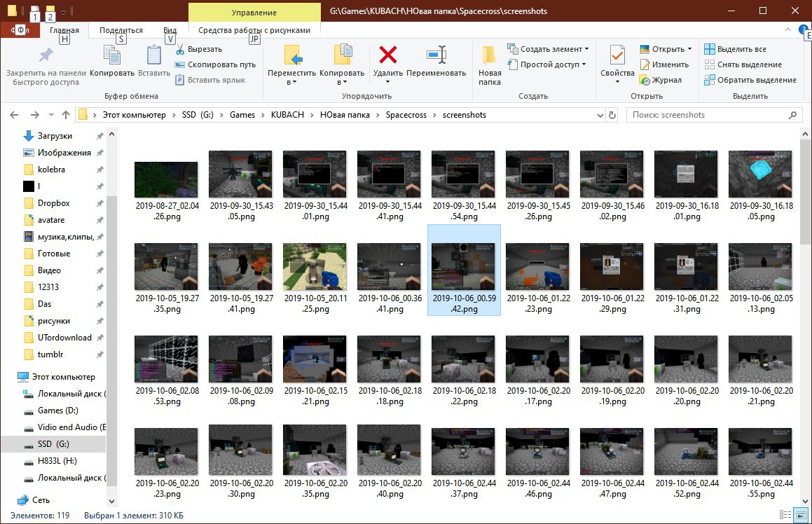The image size is (812, 524).
Task: Expand address bar history dropdown
Action: [x=600, y=115]
